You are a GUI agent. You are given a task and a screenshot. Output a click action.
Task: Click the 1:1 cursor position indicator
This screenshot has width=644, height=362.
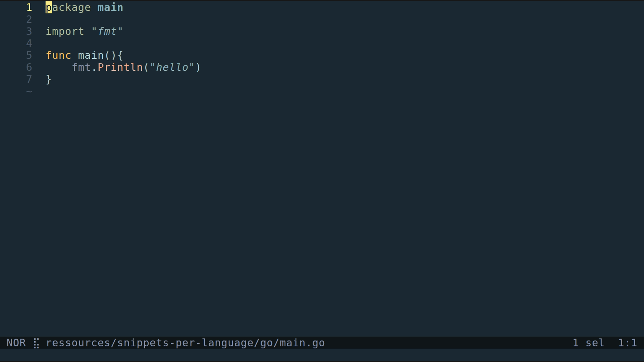tap(627, 343)
